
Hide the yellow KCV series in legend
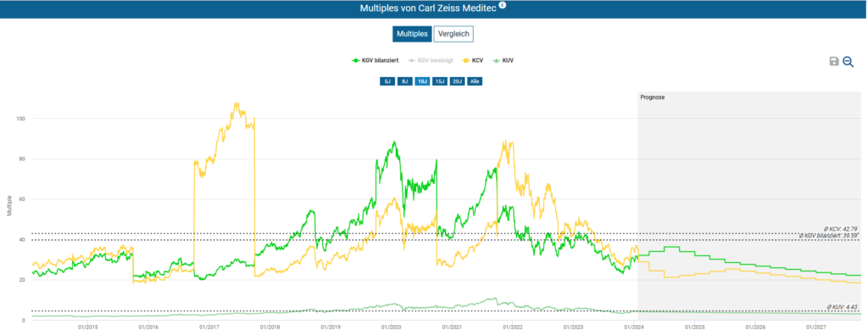pyautogui.click(x=473, y=60)
